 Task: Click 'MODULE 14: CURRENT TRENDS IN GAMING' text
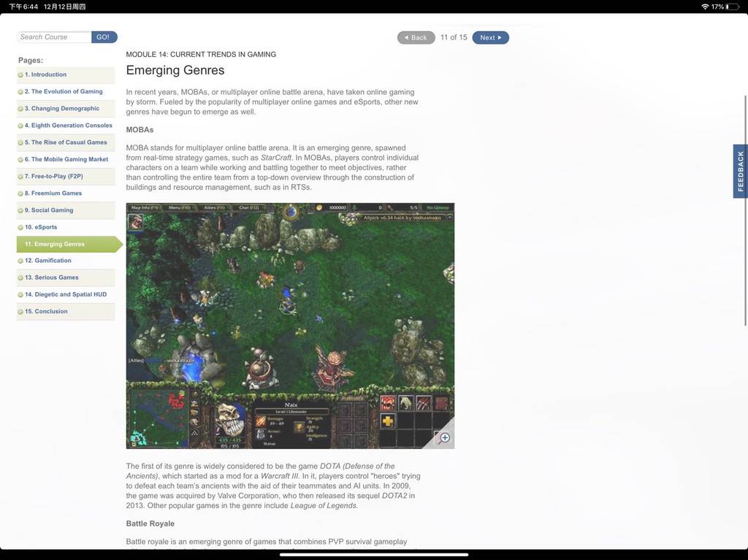(201, 54)
